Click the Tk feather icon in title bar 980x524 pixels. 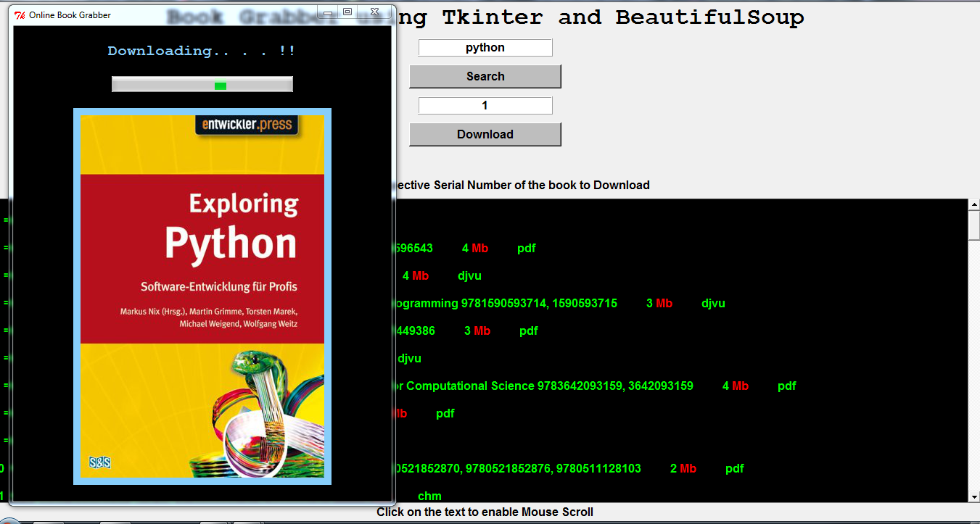coord(20,14)
